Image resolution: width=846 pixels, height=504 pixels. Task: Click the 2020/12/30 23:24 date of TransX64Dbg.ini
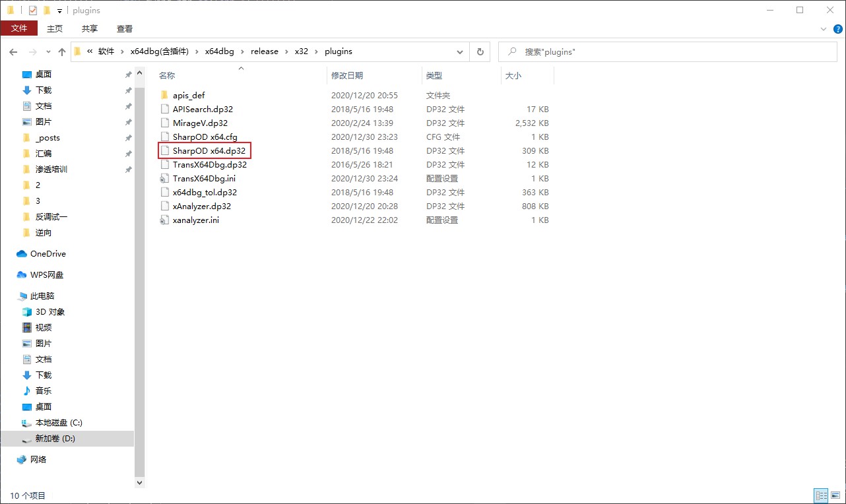[x=364, y=179]
